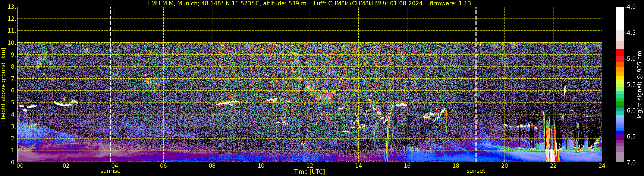Click the '11.' height tick label

(x=12, y=31)
